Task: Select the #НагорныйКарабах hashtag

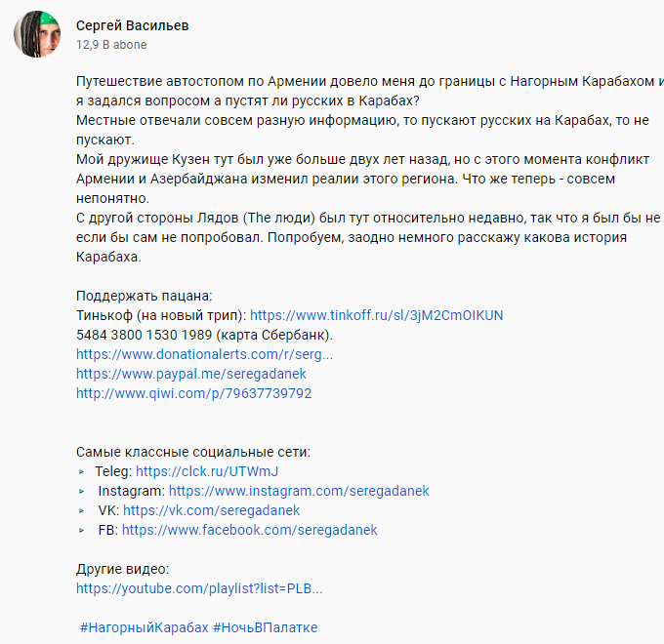Action: click(144, 627)
